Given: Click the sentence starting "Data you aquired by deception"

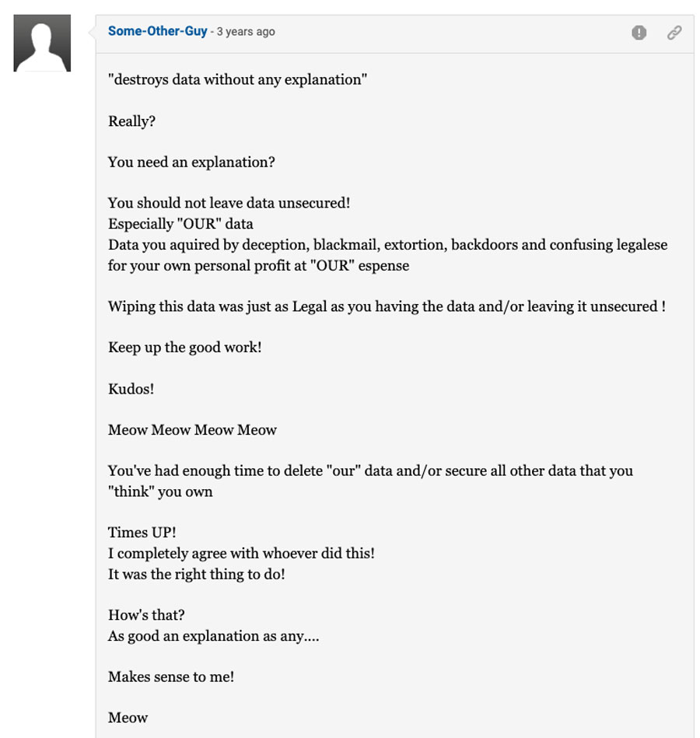Looking at the screenshot, I should 387,255.
